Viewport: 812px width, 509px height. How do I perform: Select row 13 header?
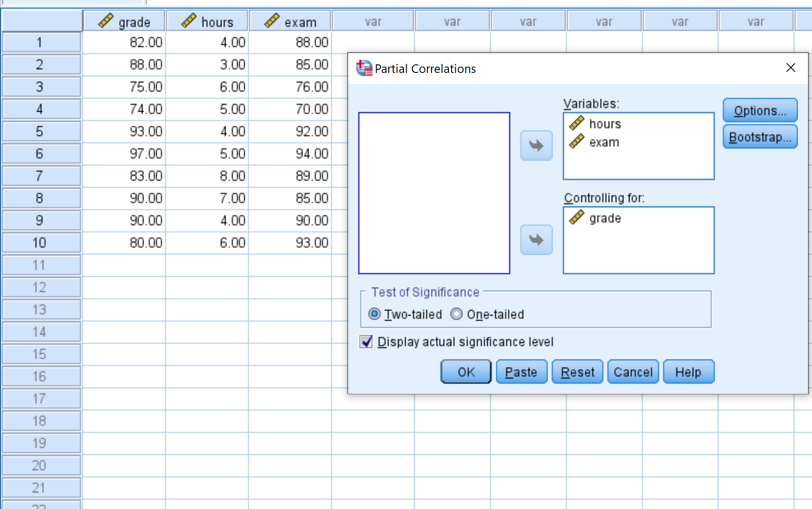(x=41, y=310)
